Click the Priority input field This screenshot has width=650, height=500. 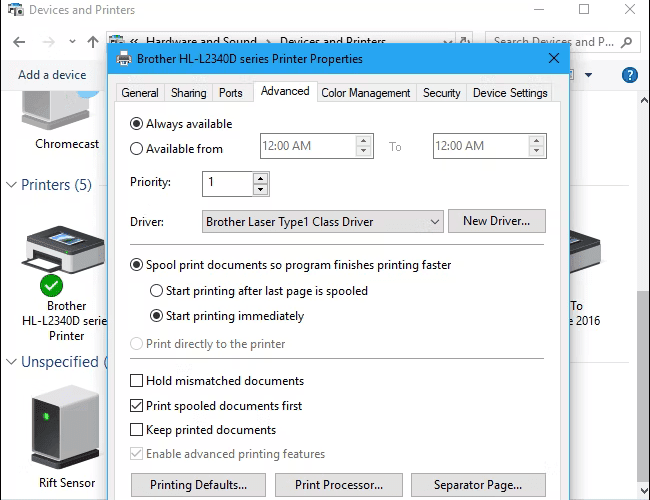click(228, 184)
